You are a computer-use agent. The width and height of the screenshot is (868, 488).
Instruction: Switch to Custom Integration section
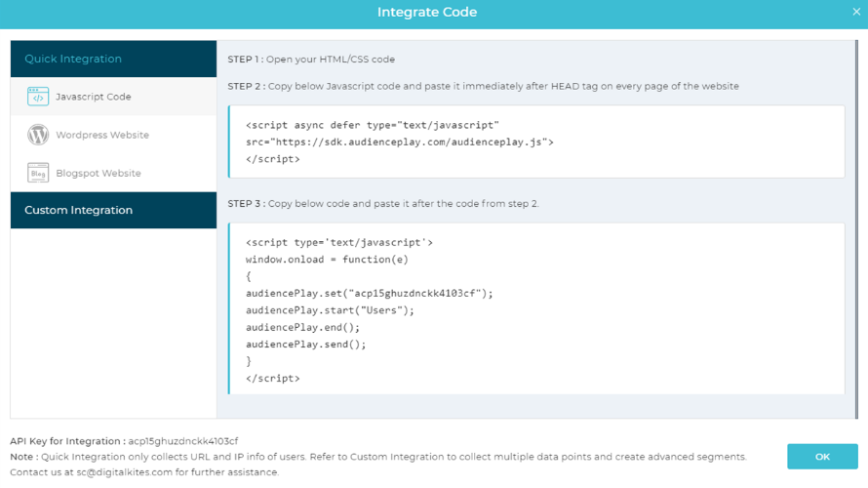(113, 210)
